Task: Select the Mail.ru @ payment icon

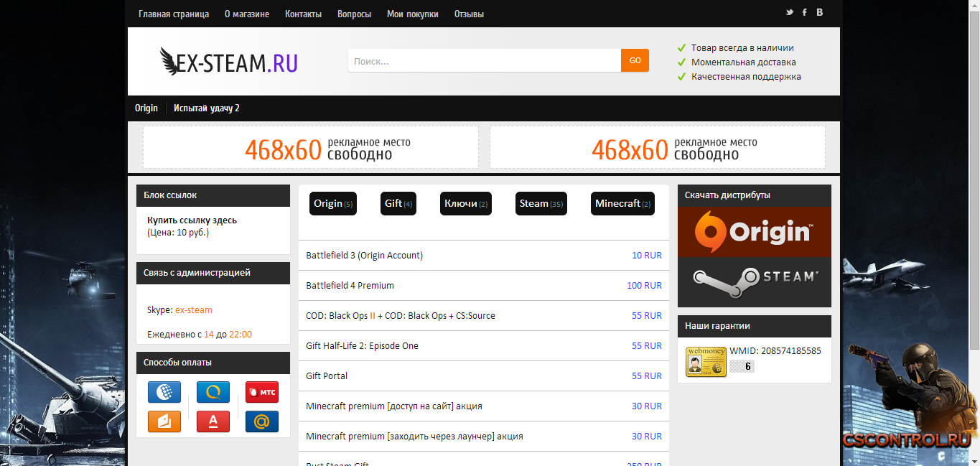Action: point(261,421)
